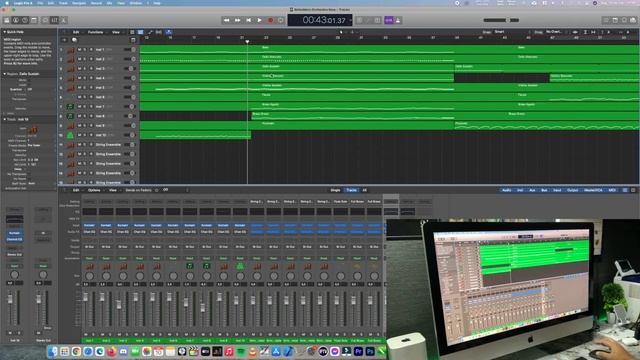
Task: Toggle the Master/VCA filter button
Action: pos(593,190)
